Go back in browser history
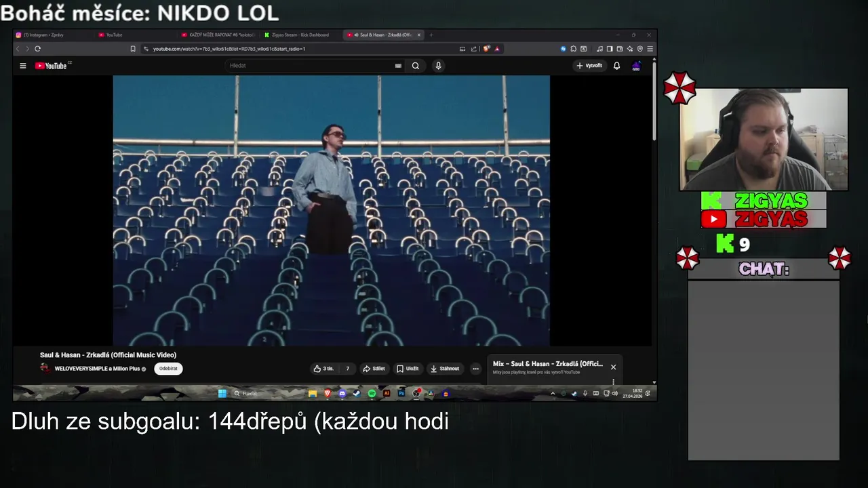 pyautogui.click(x=18, y=49)
